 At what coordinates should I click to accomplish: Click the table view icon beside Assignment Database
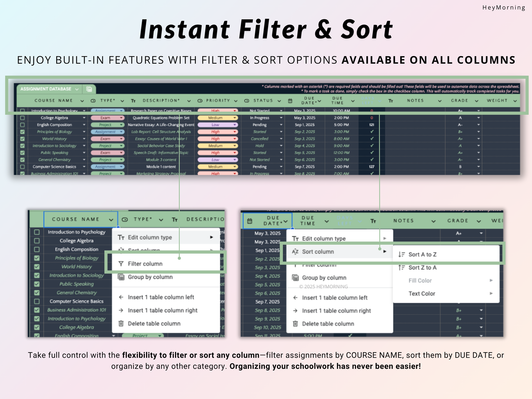[89, 89]
